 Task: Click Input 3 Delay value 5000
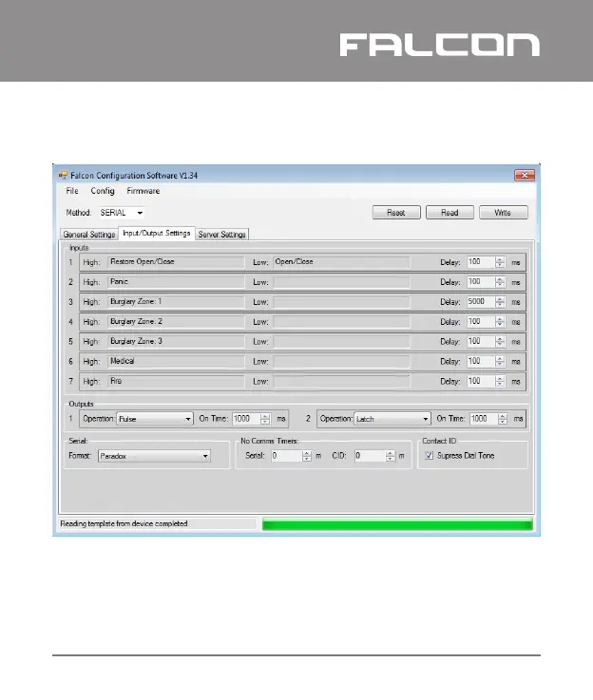click(481, 302)
